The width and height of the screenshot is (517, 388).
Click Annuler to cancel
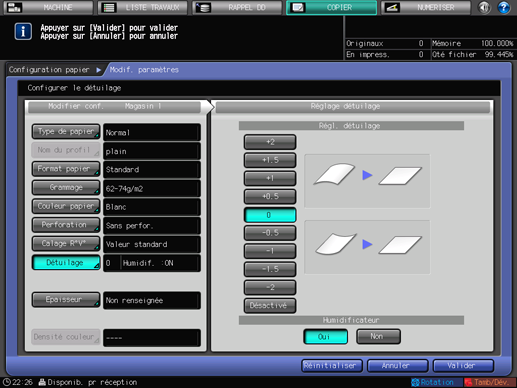(x=397, y=366)
